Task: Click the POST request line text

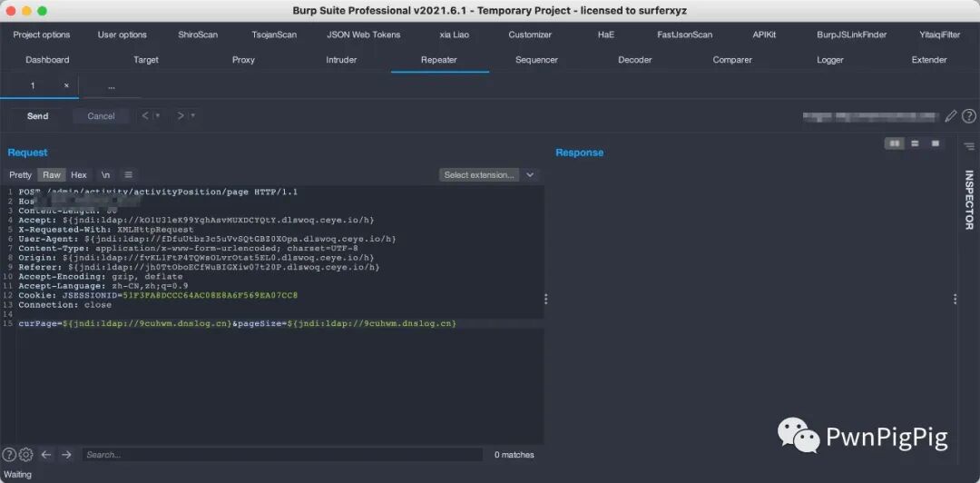Action: pyautogui.click(x=158, y=192)
